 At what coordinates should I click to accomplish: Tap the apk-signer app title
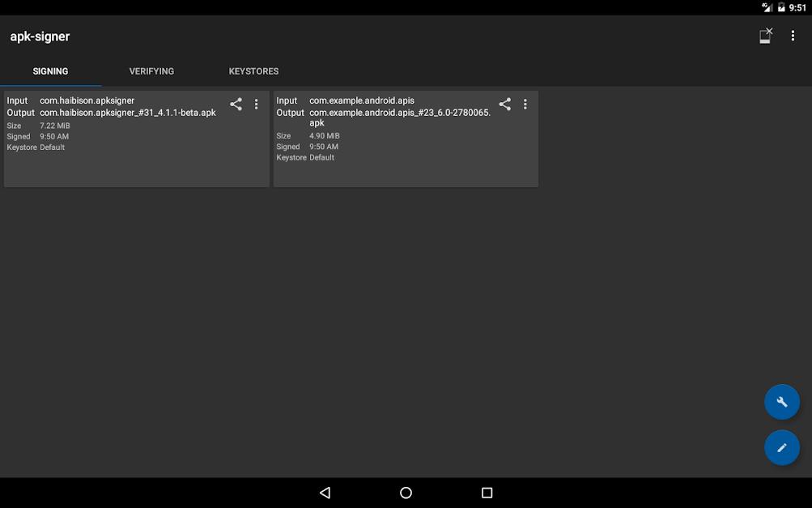pyautogui.click(x=40, y=36)
